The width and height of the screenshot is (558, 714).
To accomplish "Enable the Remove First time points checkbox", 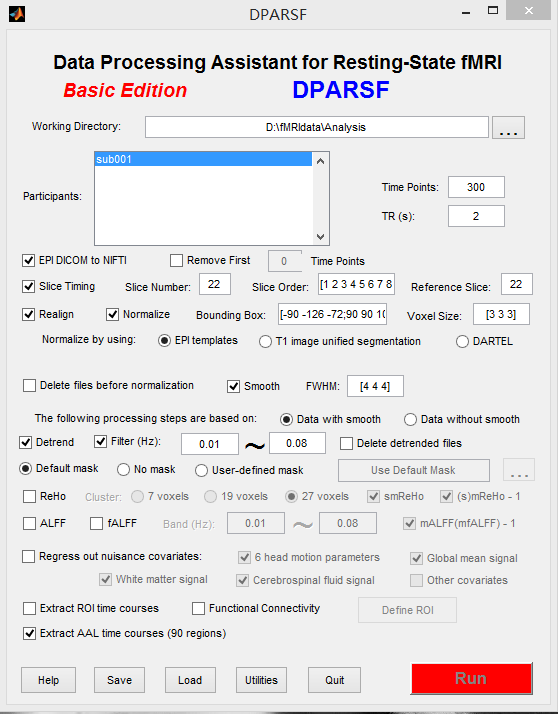I will coord(176,260).
